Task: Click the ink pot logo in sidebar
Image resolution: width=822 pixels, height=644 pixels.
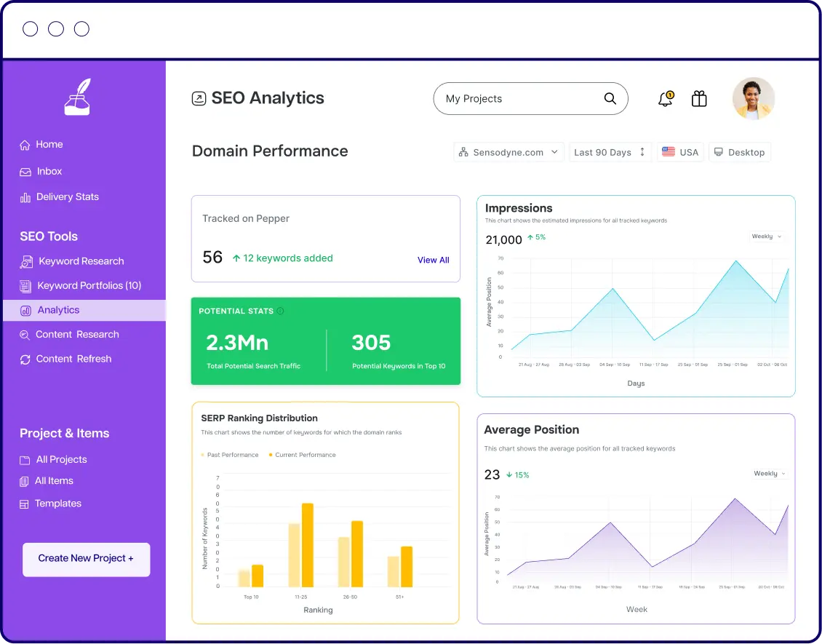Action: coord(77,97)
